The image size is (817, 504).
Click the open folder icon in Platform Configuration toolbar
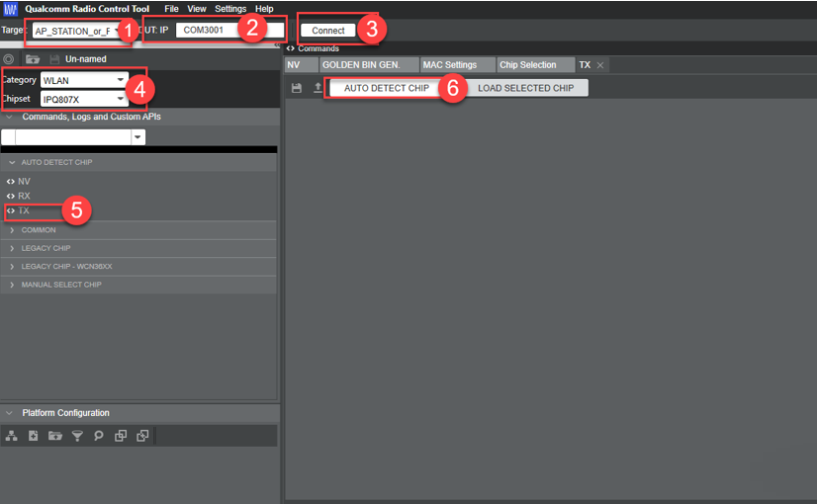pyautogui.click(x=55, y=436)
